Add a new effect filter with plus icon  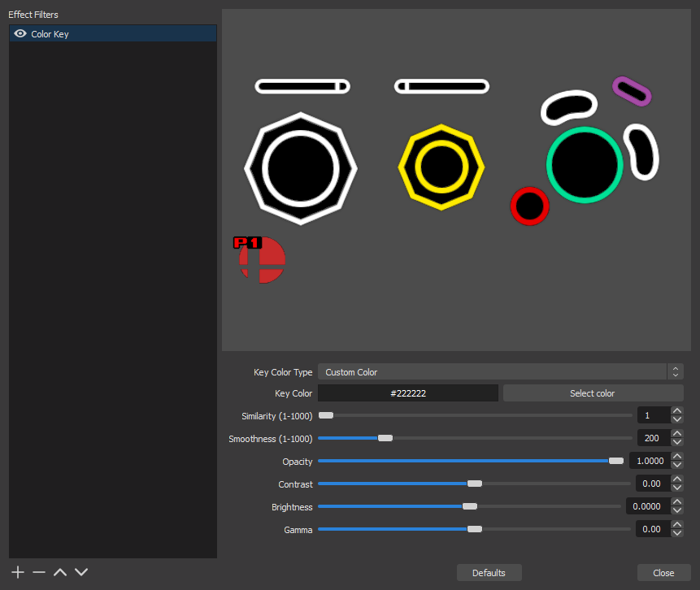tap(18, 572)
